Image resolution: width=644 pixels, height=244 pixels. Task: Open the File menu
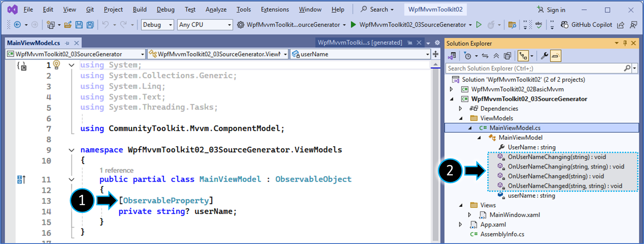click(28, 9)
